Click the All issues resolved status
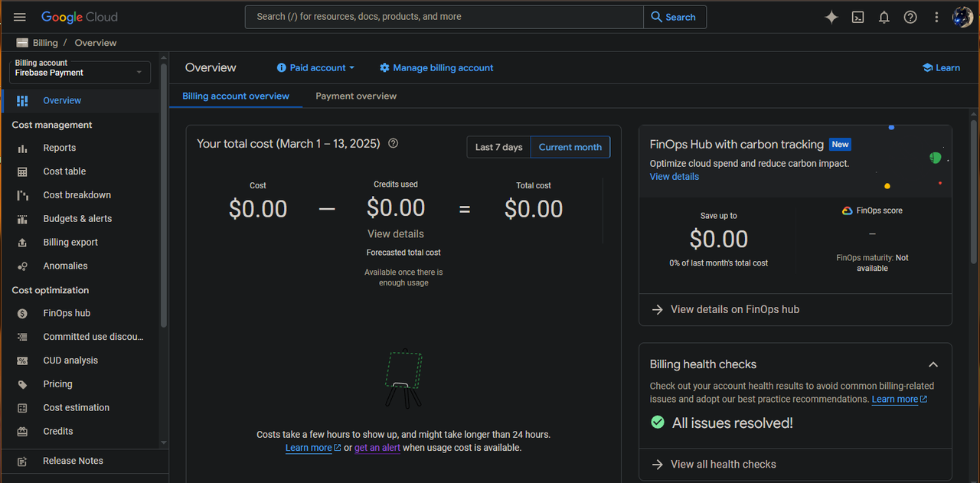Image resolution: width=980 pixels, height=483 pixels. [x=721, y=423]
